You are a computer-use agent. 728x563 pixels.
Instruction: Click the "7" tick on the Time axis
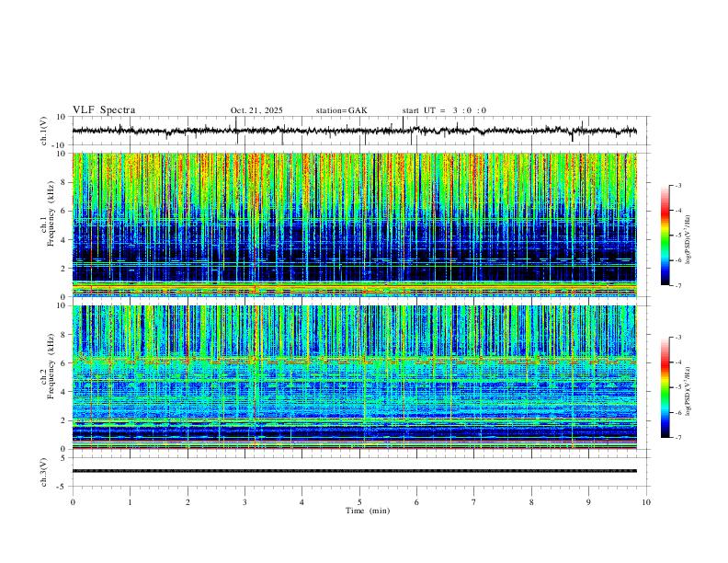point(474,502)
